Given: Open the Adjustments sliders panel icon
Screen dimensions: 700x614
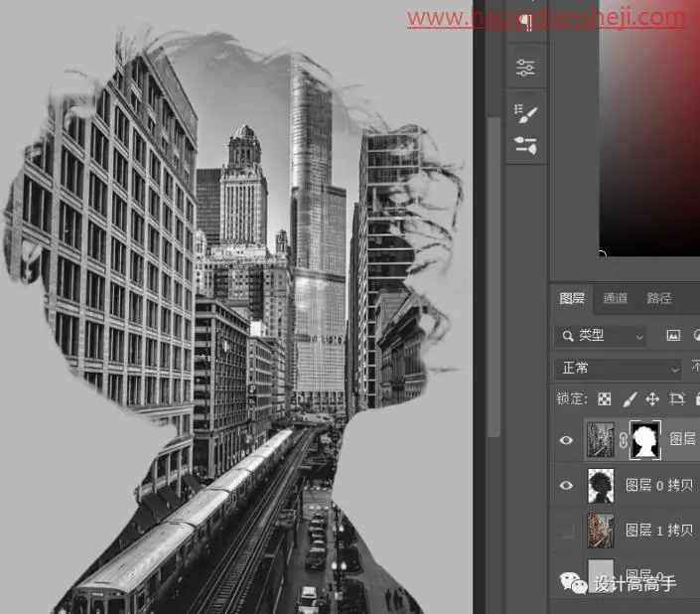Looking at the screenshot, I should coord(525,68).
